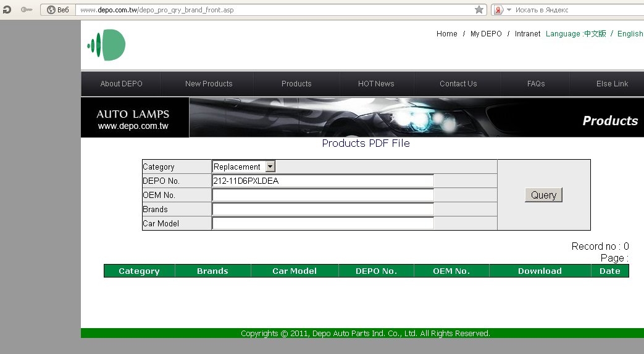Click the Car Model input field
Screen dimensions: 644x354
point(323,223)
